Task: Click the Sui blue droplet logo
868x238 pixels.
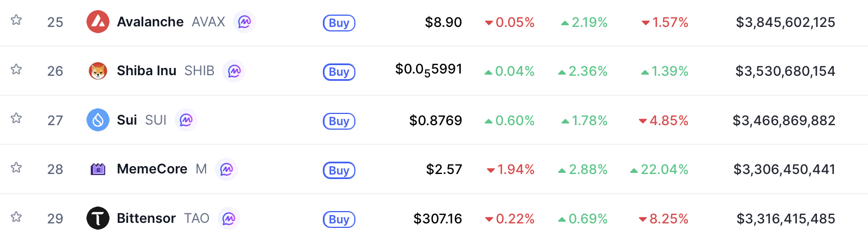Action: coord(98,120)
